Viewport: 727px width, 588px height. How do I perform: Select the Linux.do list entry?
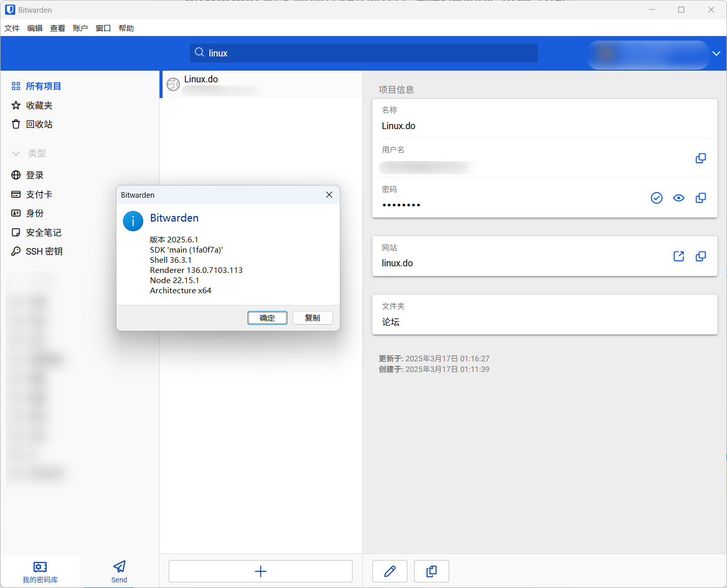pos(262,84)
